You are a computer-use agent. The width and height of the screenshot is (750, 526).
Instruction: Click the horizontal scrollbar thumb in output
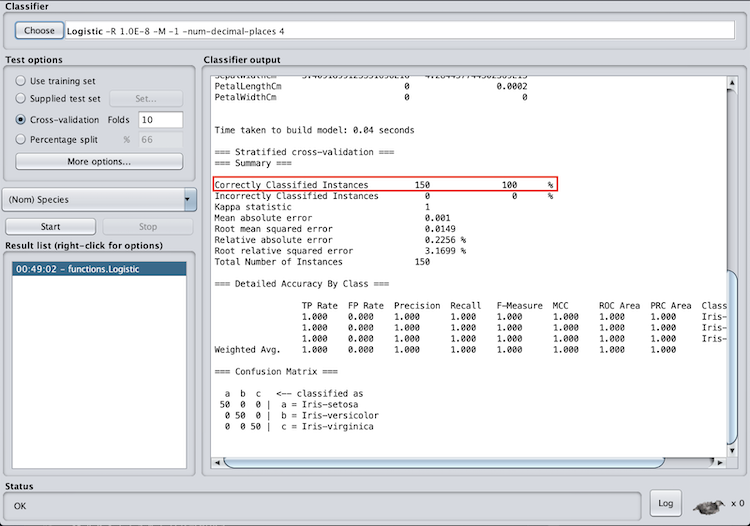[444, 462]
